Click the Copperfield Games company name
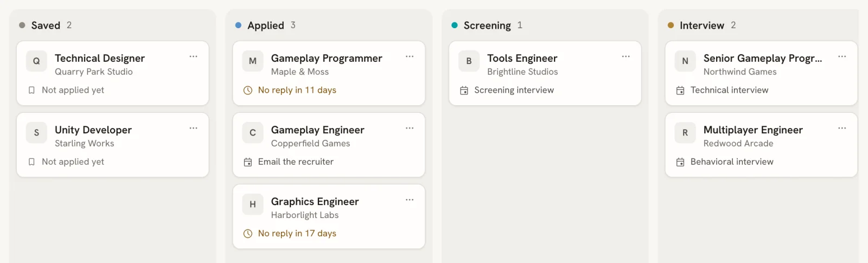This screenshot has height=263, width=868. tap(311, 143)
